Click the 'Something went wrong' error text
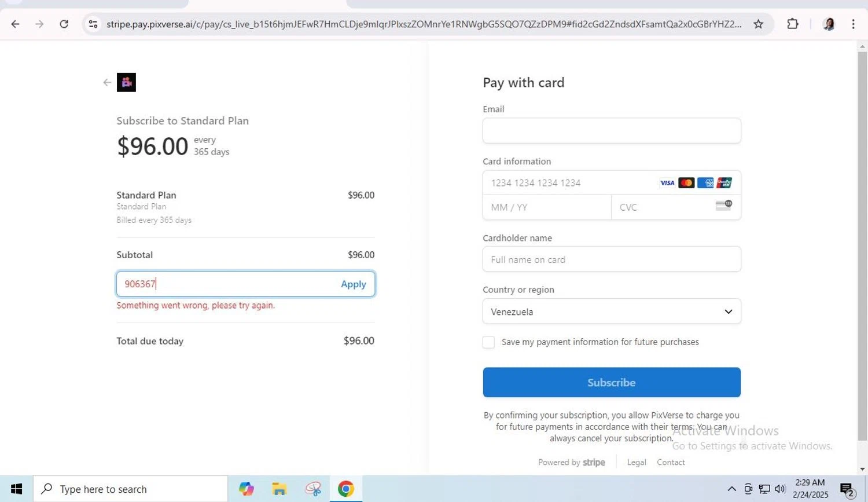Screen dimensions: 868x502 tap(196, 305)
